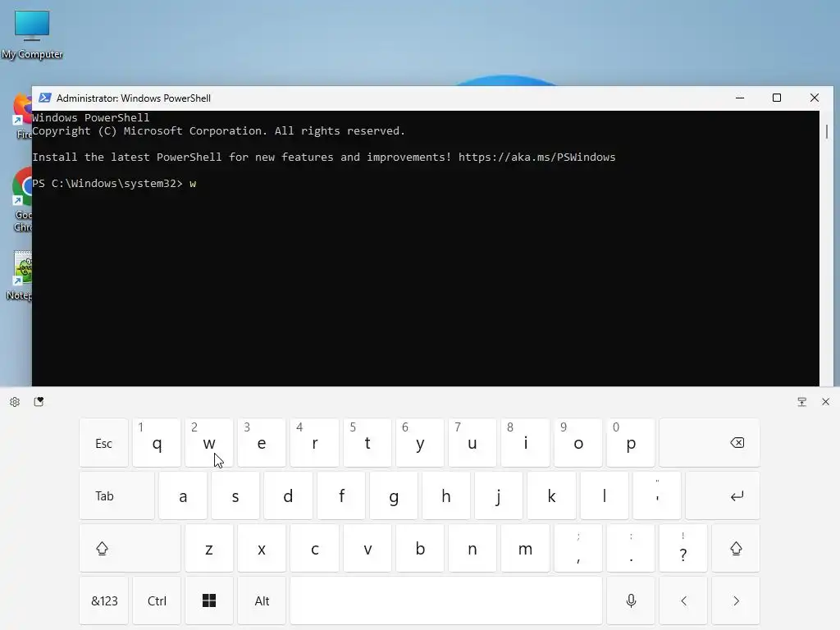Tap the comma key
The height and width of the screenshot is (630, 840).
tap(577, 549)
